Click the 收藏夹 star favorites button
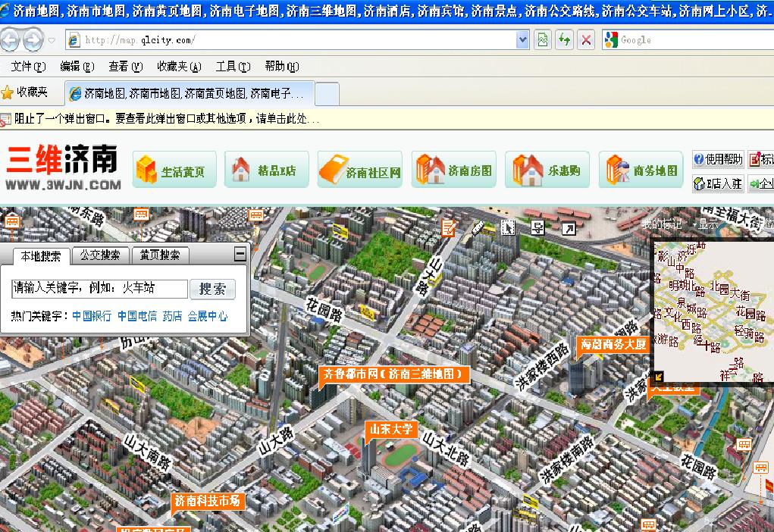 tap(25, 92)
